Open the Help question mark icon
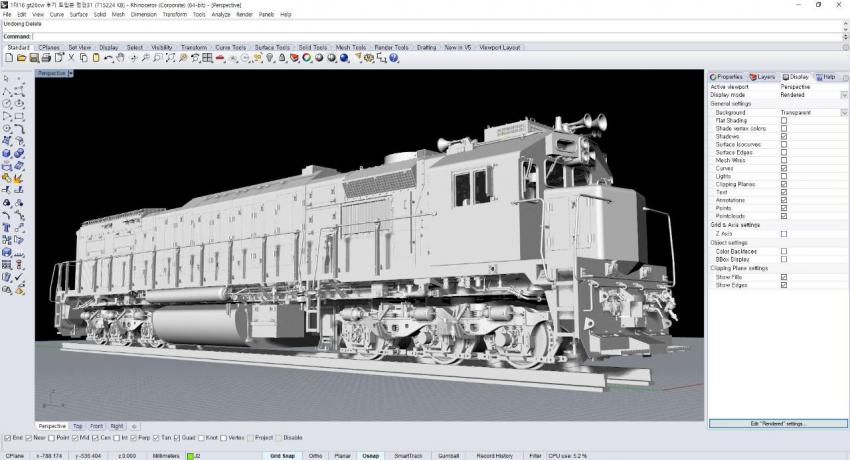This screenshot has width=850, height=460. click(407, 58)
